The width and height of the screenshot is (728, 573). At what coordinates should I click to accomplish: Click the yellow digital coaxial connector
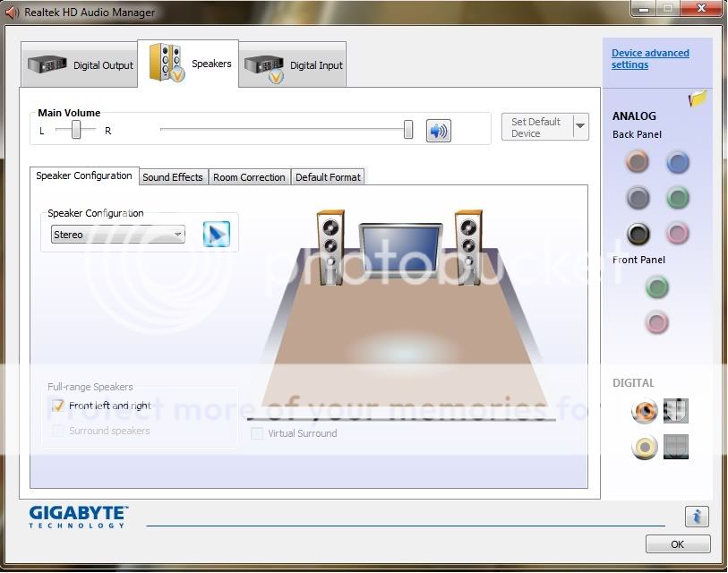[645, 447]
